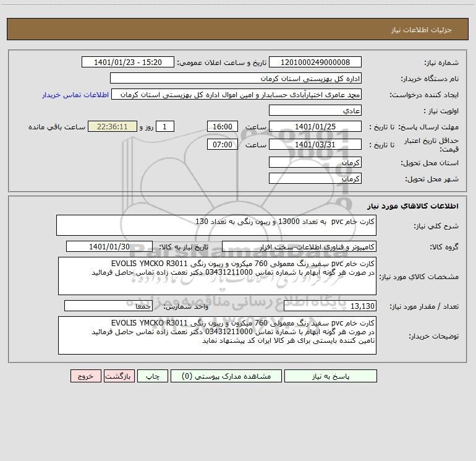Click the label مهلت ارسال پاسخ: تا تاریخ
Screen dimensions: 476x461
pos(414,127)
